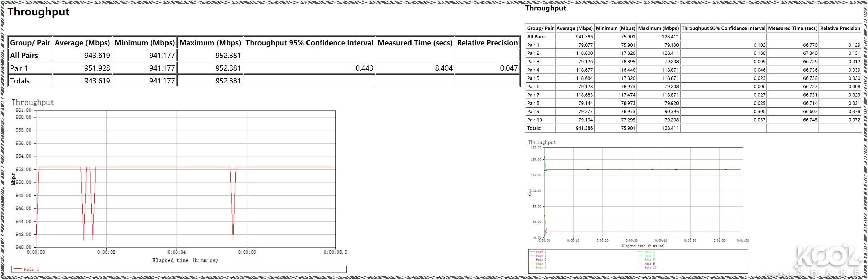Click the All Pairs row in left table

24,56
